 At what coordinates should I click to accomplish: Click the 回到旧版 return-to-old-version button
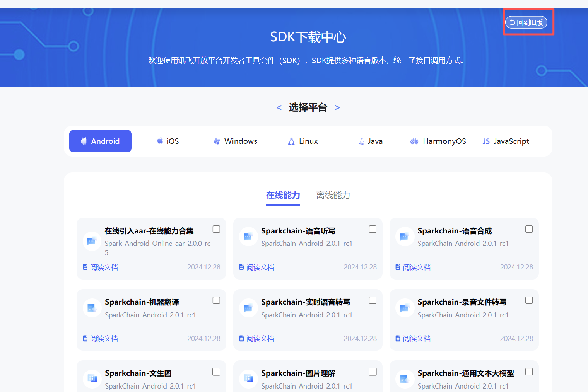(526, 22)
